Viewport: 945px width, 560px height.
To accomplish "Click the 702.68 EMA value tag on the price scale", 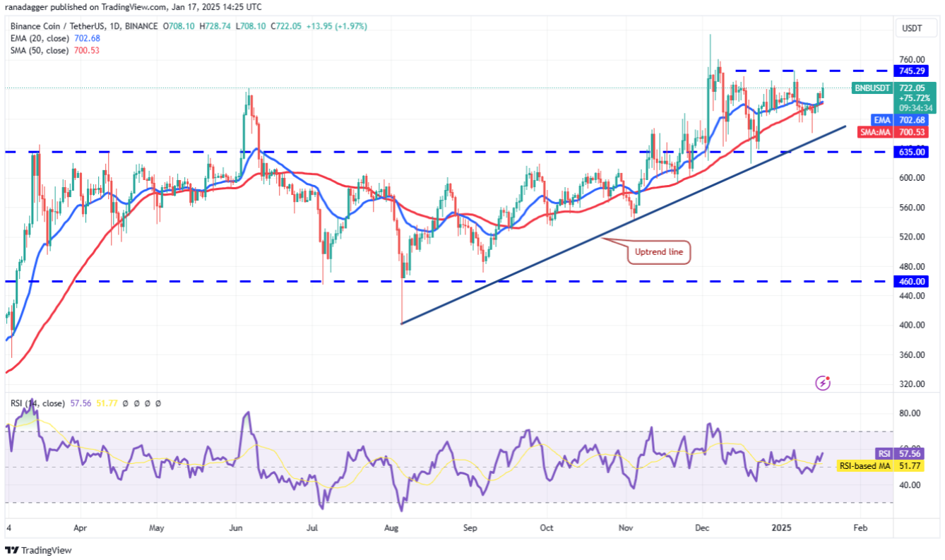I will click(x=910, y=120).
